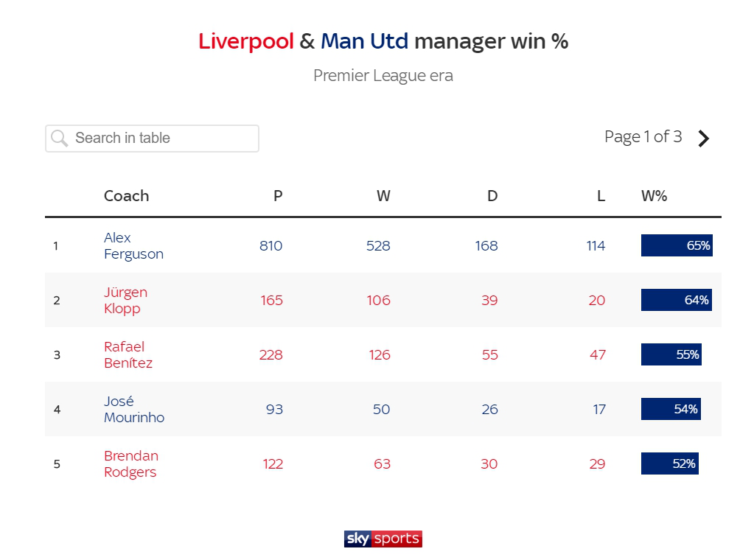
Task: Sort by the W% column header
Action: 654,196
